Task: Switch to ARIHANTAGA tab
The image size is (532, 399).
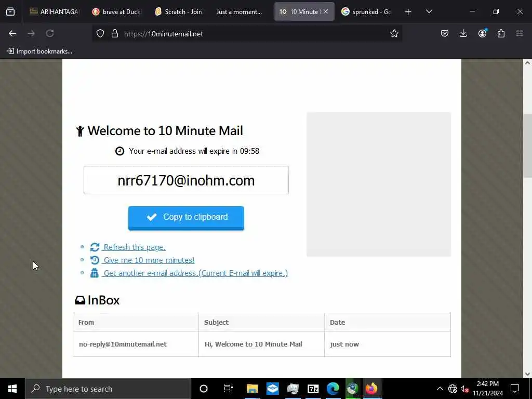Action: click(54, 12)
